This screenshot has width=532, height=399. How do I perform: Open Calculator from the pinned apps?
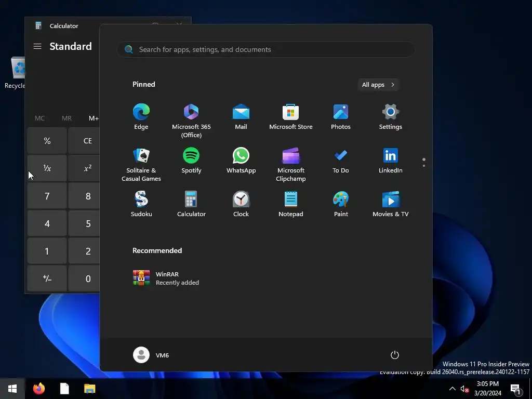(x=191, y=204)
